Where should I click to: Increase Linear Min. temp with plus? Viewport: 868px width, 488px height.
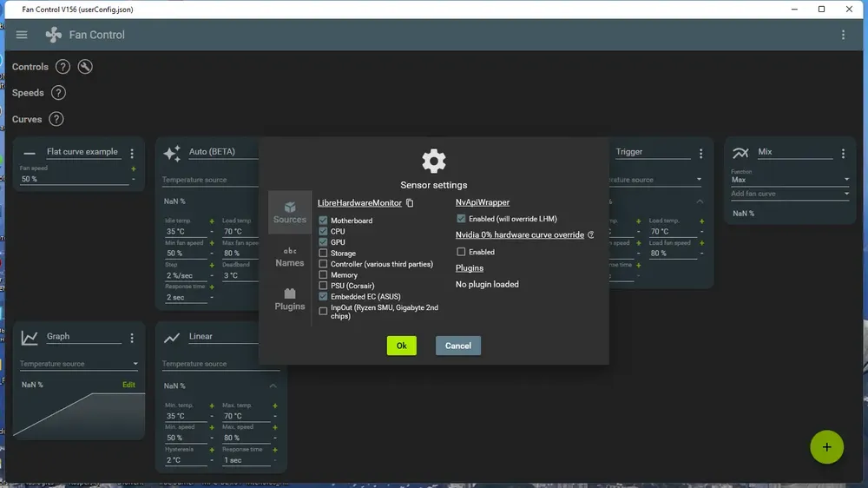coord(212,406)
